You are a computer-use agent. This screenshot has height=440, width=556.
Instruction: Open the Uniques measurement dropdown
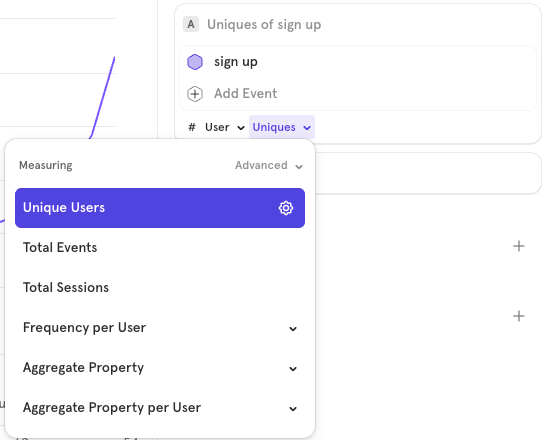(282, 127)
